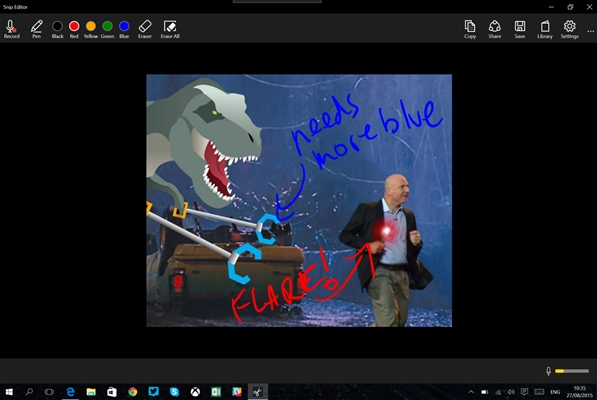The width and height of the screenshot is (597, 400).
Task: Start voice recording with Record
Action: (x=11, y=29)
